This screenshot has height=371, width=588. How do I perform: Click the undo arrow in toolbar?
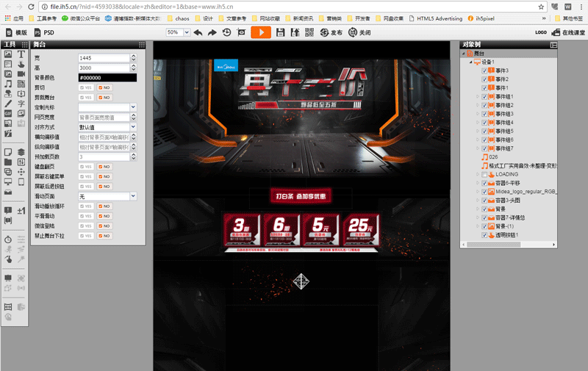click(198, 32)
